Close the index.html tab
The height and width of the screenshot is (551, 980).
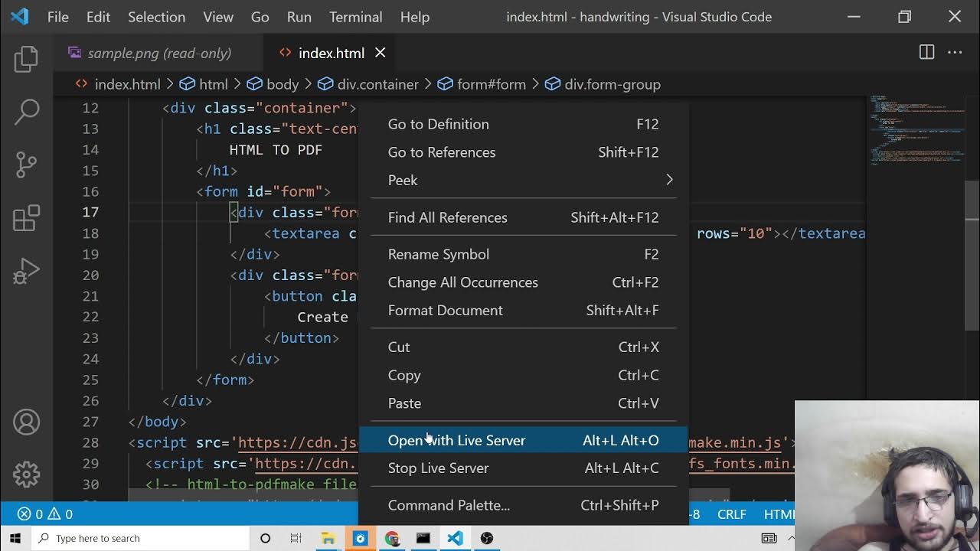click(380, 53)
